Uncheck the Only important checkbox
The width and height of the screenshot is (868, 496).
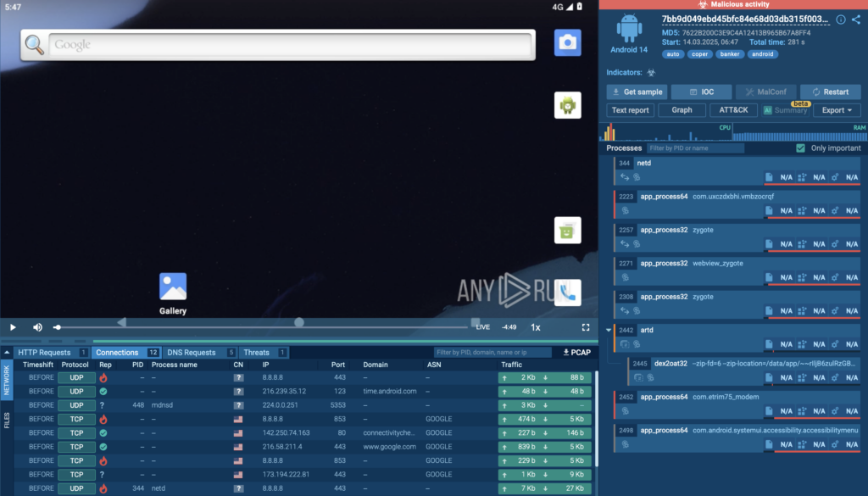point(800,147)
